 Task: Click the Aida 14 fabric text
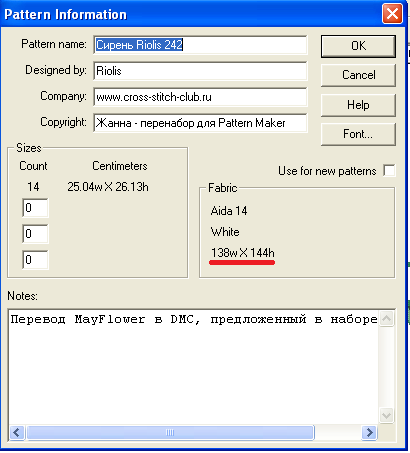pos(229,211)
